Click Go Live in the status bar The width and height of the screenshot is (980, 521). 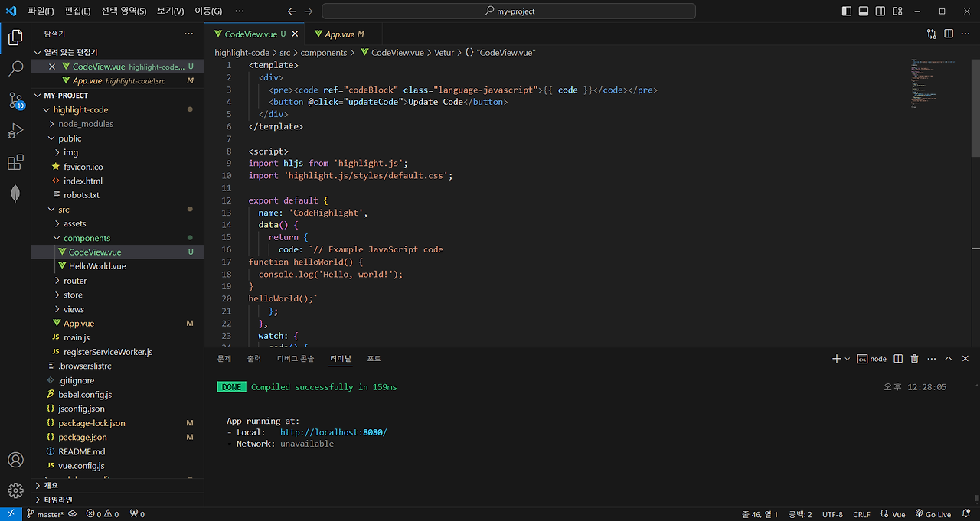click(932, 514)
